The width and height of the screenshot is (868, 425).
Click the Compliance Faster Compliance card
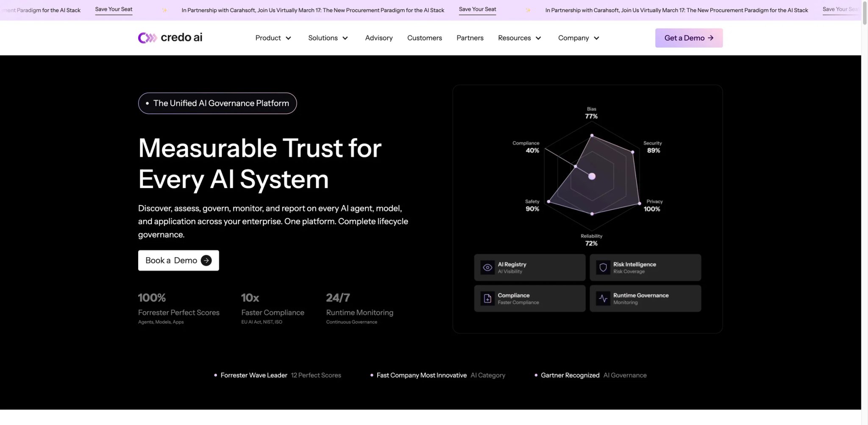530,298
